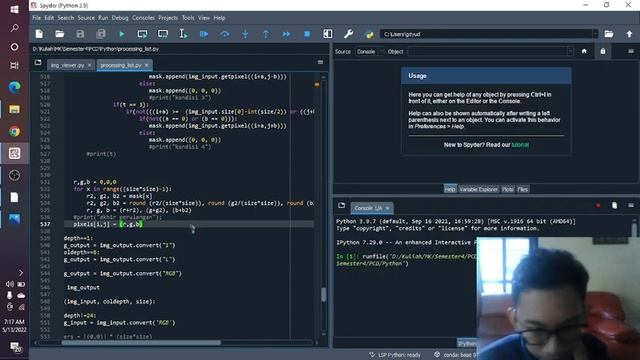The width and height of the screenshot is (640, 360).
Task: Expand the working directory path dropdown
Action: coord(595,34)
